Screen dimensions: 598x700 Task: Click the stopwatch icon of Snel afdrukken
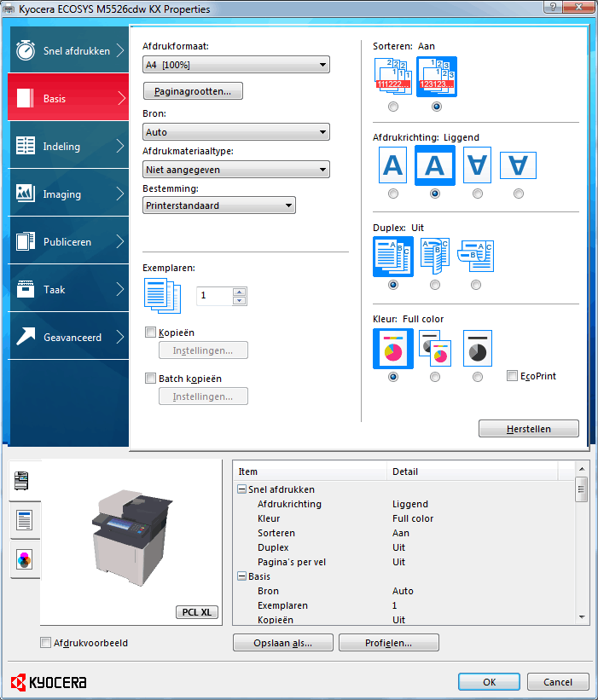(x=26, y=50)
